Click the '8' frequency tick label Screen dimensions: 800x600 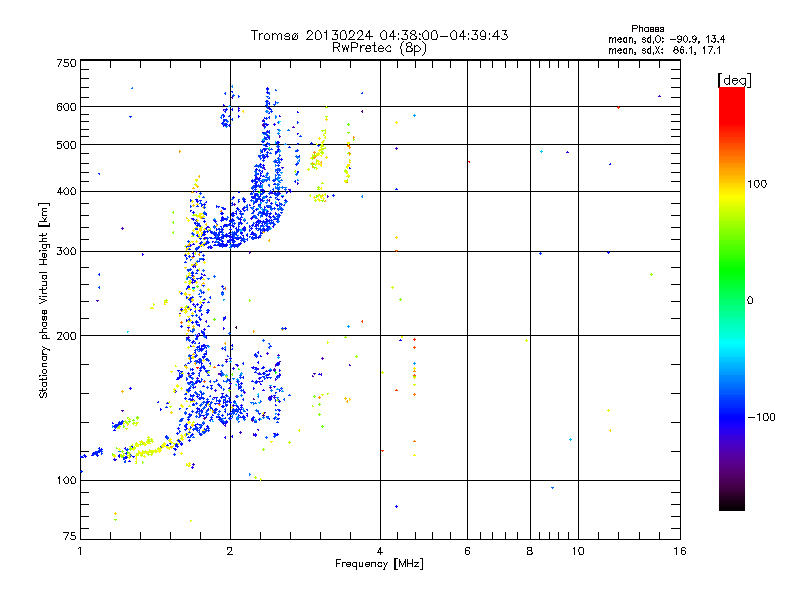(530, 551)
